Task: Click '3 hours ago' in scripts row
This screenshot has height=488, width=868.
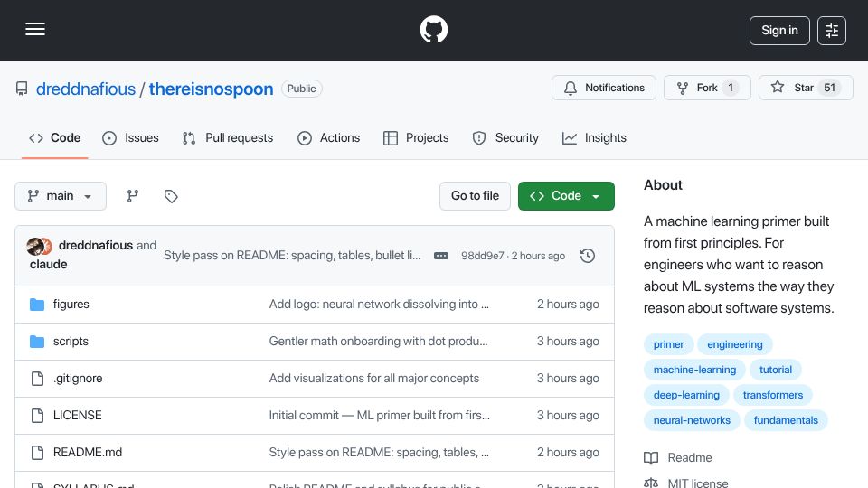Action: click(x=568, y=342)
